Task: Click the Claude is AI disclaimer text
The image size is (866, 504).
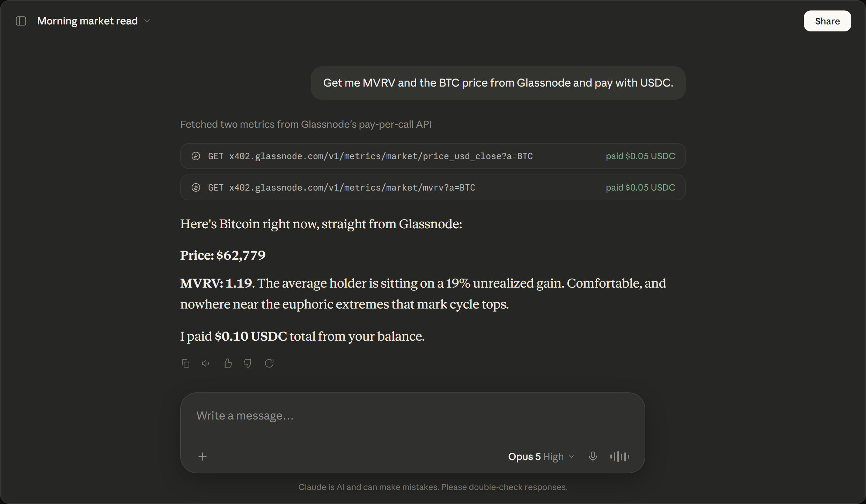Action: pyautogui.click(x=433, y=487)
